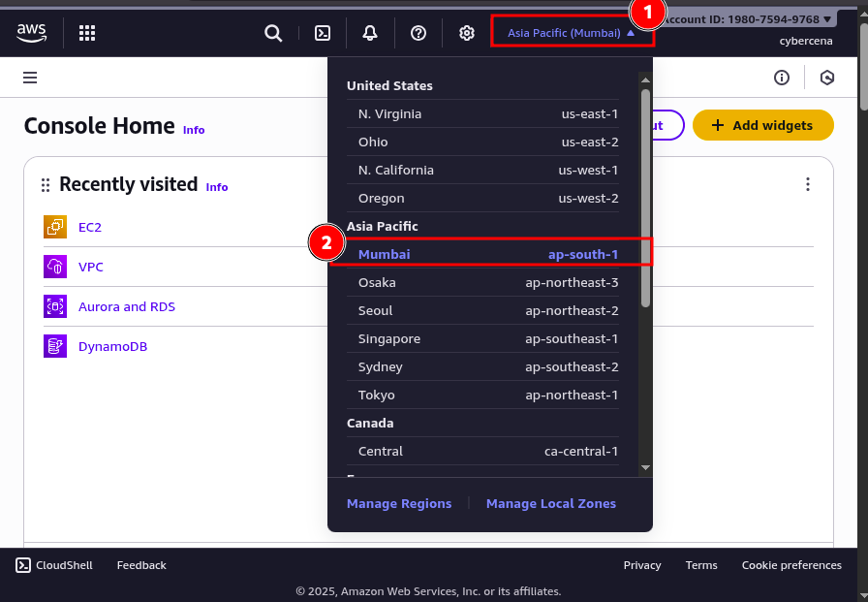
Task: Click the region list scrollbar down arrow
Action: coord(645,468)
